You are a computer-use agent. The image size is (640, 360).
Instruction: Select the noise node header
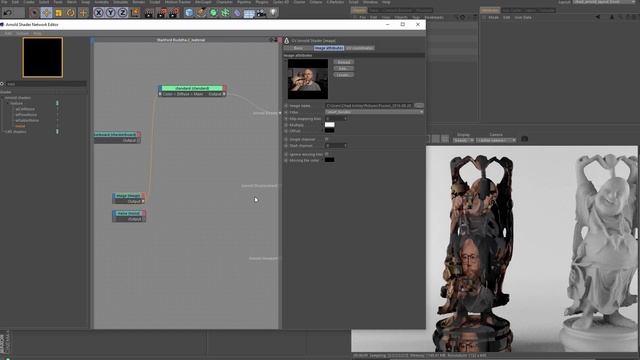(x=128, y=213)
